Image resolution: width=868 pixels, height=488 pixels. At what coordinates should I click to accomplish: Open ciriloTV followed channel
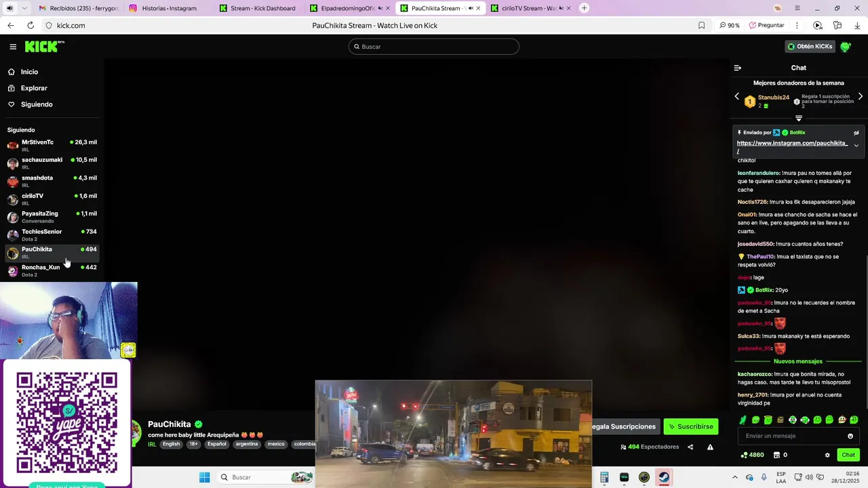pyautogui.click(x=52, y=199)
